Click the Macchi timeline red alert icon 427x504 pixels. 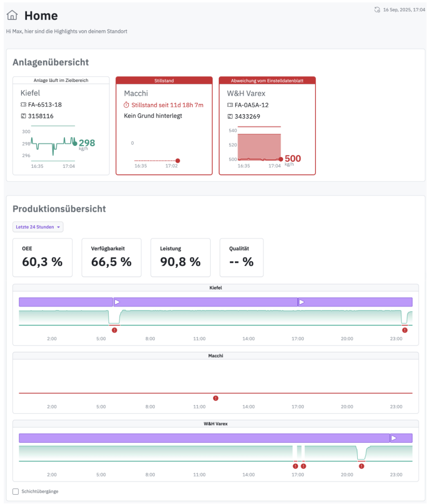tap(216, 398)
